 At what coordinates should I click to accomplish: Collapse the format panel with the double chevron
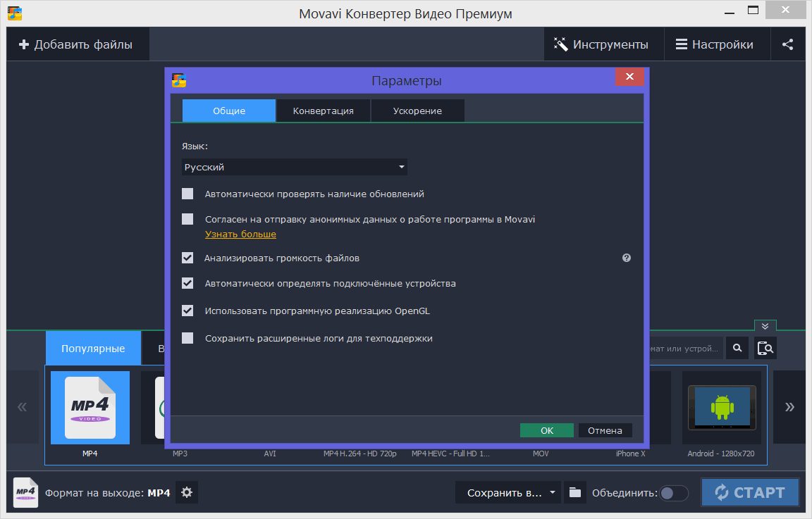[765, 326]
